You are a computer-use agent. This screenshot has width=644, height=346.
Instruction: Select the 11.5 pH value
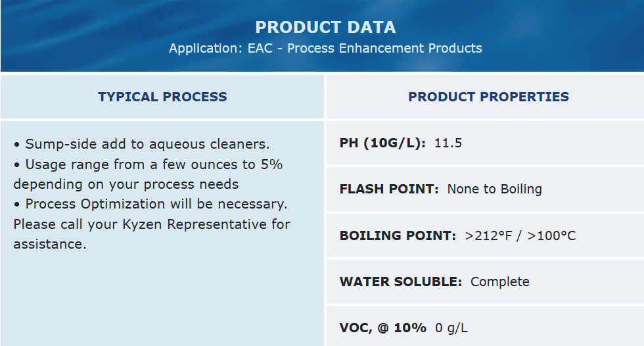[x=448, y=143]
